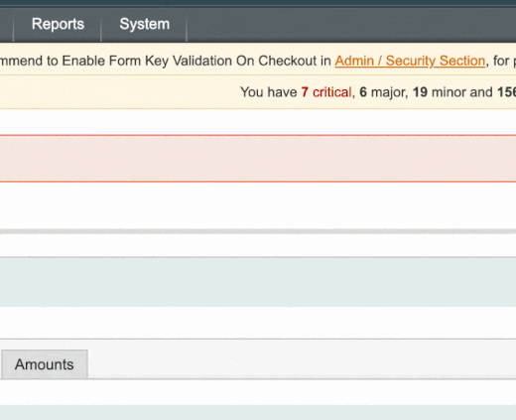Click the 7 critical messages count
Image resolution: width=516 pixels, height=420 pixels.
pyautogui.click(x=326, y=92)
